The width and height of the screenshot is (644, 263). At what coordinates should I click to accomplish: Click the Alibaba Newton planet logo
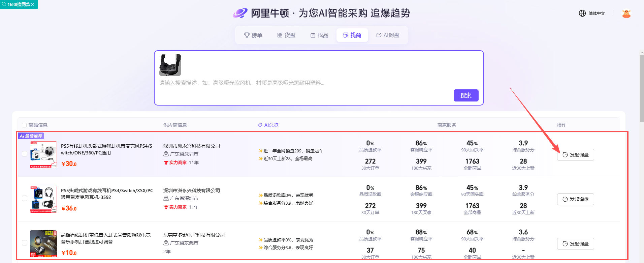[240, 13]
